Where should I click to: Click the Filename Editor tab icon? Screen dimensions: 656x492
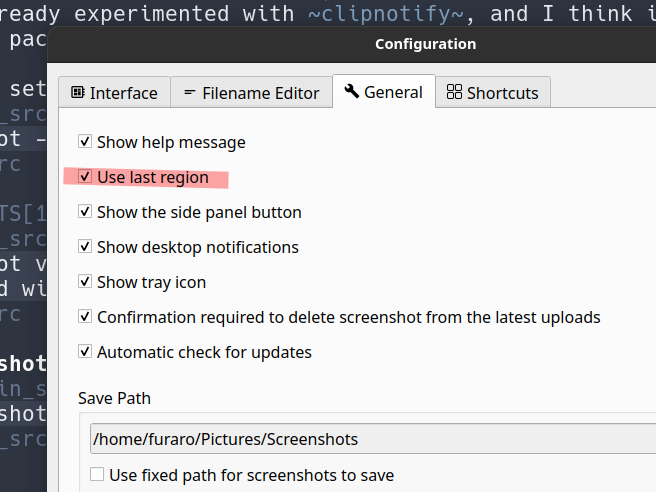pyautogui.click(x=189, y=93)
